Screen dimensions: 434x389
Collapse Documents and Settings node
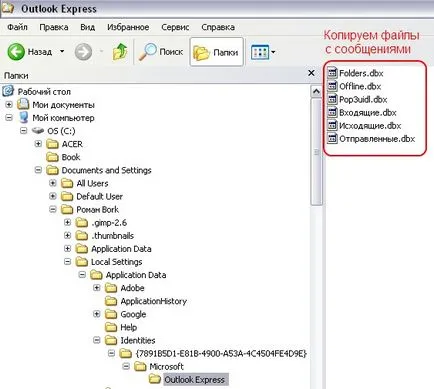click(38, 170)
